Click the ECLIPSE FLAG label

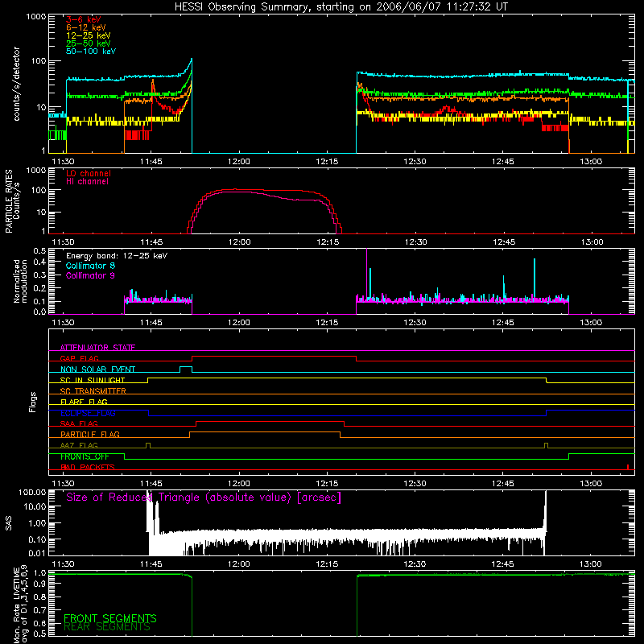click(x=88, y=413)
